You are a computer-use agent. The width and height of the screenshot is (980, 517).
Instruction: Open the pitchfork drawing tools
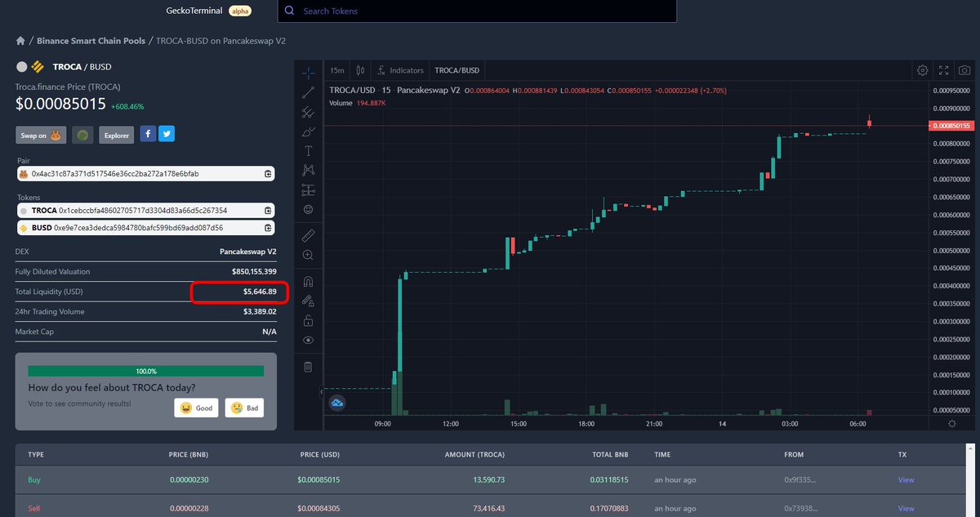[308, 111]
